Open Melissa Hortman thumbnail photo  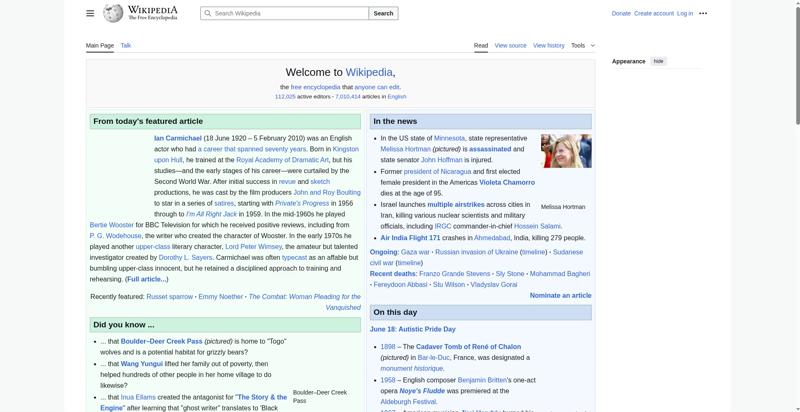(x=566, y=151)
